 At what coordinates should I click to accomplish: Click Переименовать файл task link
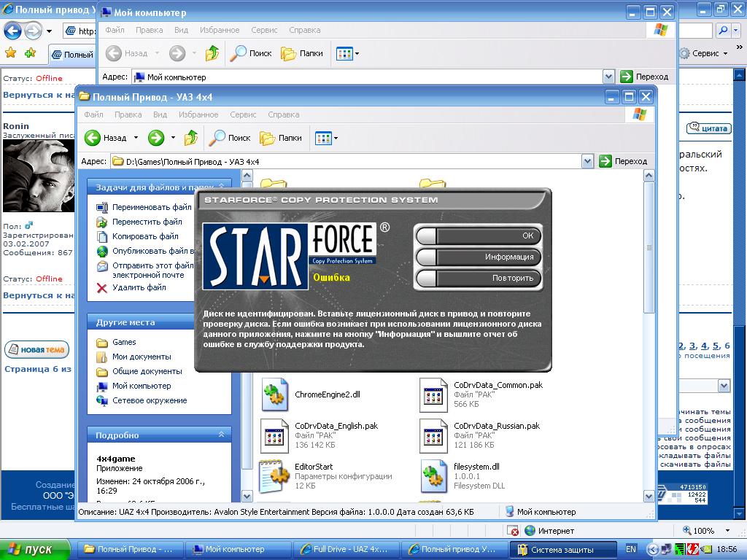pyautogui.click(x=152, y=207)
